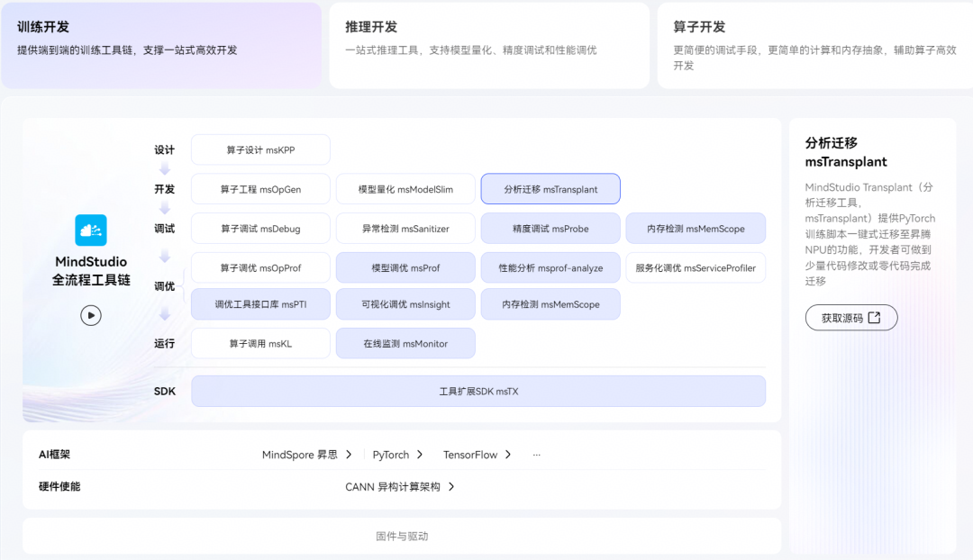Screen dimensions: 973x560
Task: Show more AI frameworks via ellipsis
Action: pos(536,455)
